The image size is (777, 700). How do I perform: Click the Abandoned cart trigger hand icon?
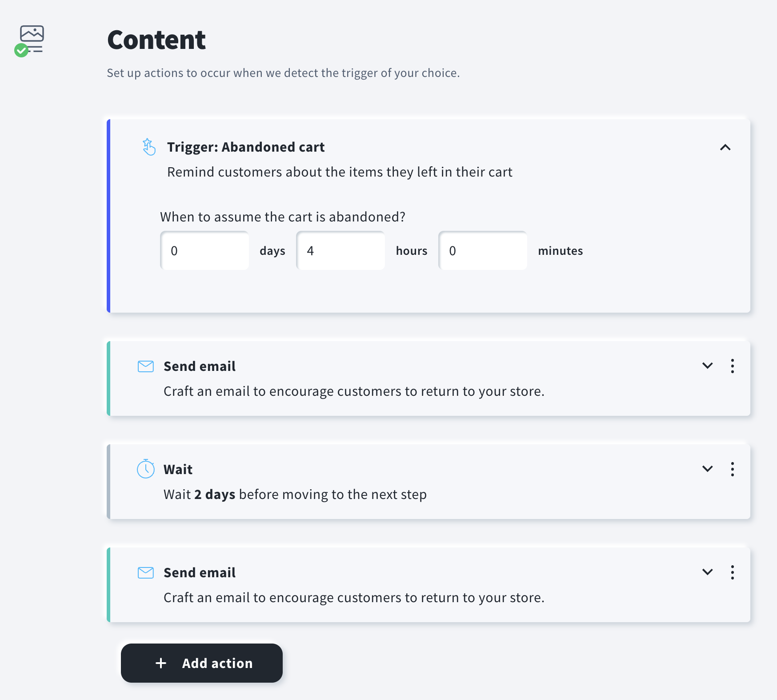tap(149, 147)
